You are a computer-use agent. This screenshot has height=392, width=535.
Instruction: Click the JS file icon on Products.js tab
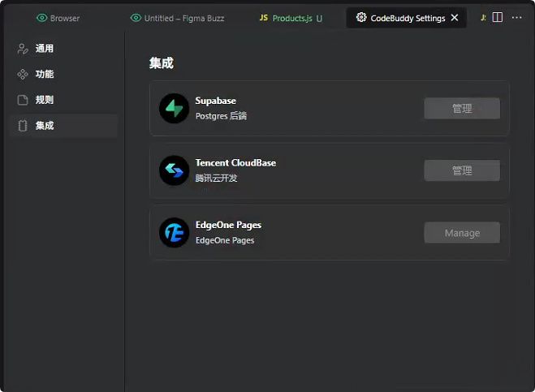tap(263, 18)
